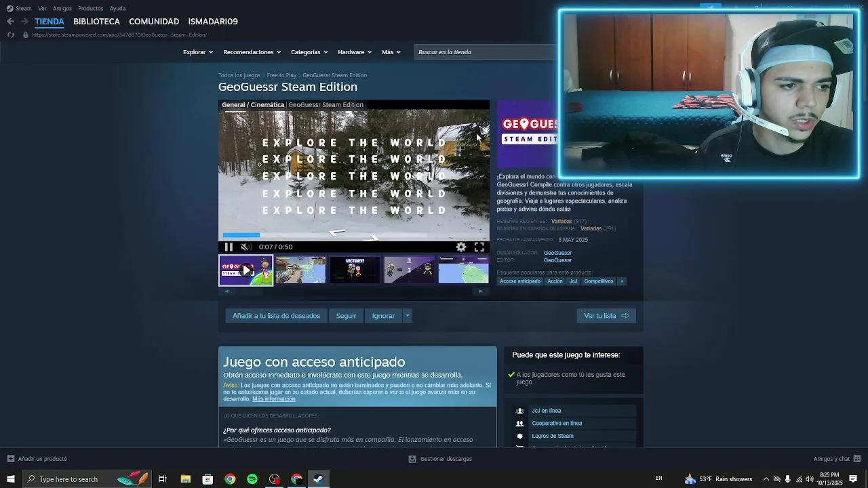
Task: Go forward with the Steam forward arrow
Action: (24, 21)
